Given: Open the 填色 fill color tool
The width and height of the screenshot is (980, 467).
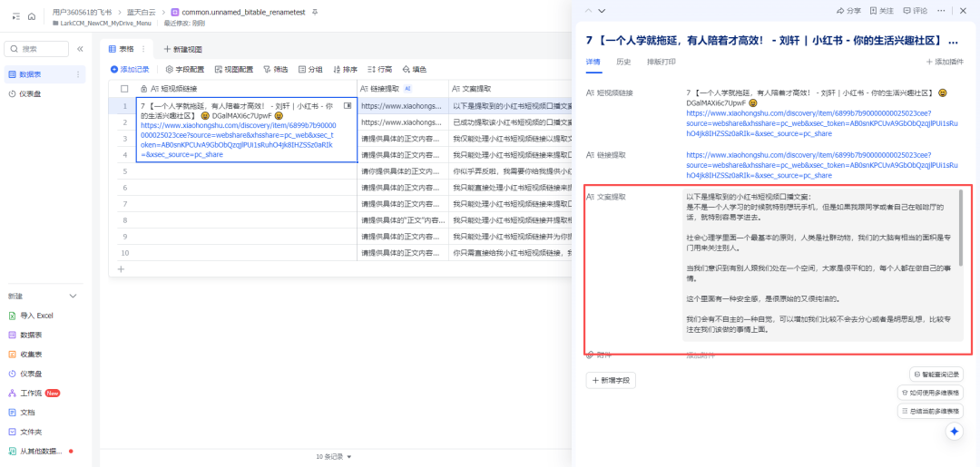Looking at the screenshot, I should (x=415, y=69).
